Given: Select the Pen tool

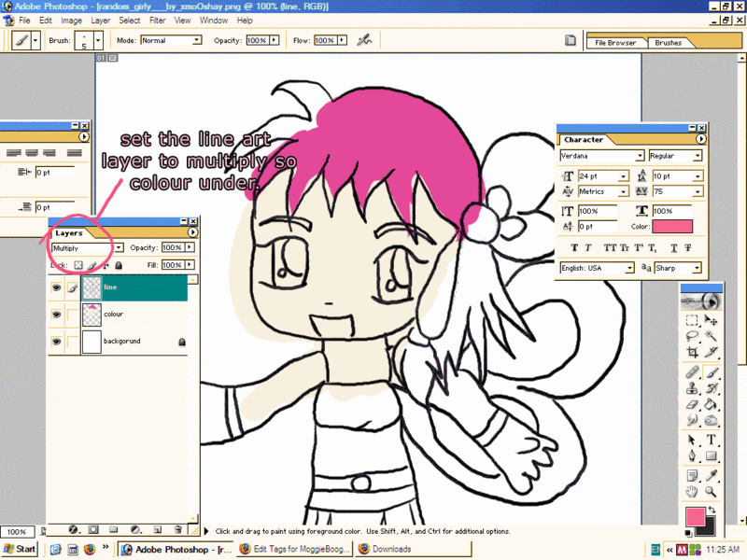Looking at the screenshot, I should pos(692,456).
